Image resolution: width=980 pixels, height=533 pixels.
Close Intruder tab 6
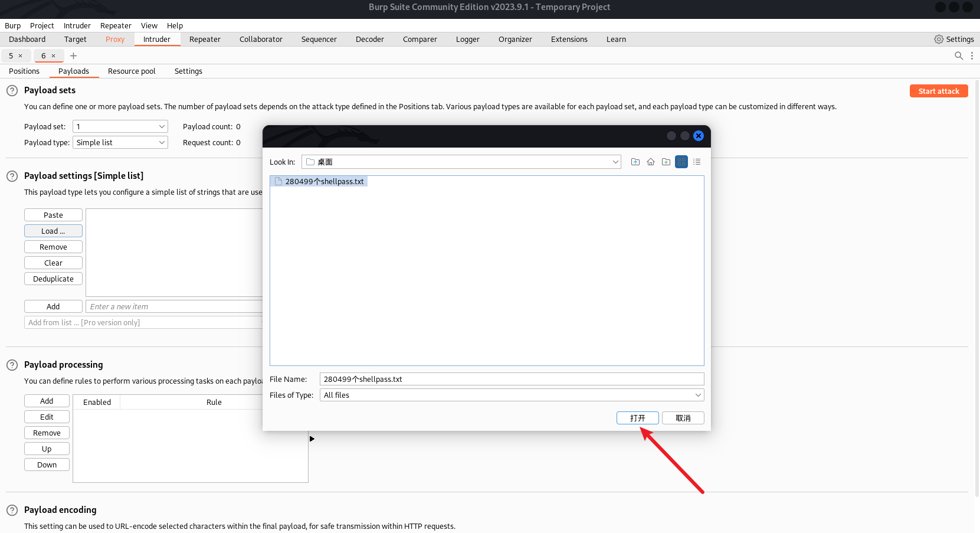pyautogui.click(x=53, y=55)
